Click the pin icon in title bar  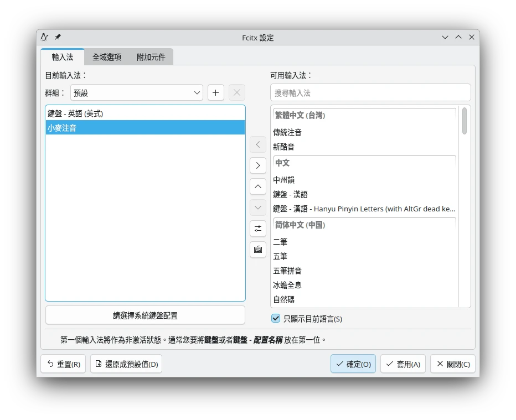click(58, 37)
